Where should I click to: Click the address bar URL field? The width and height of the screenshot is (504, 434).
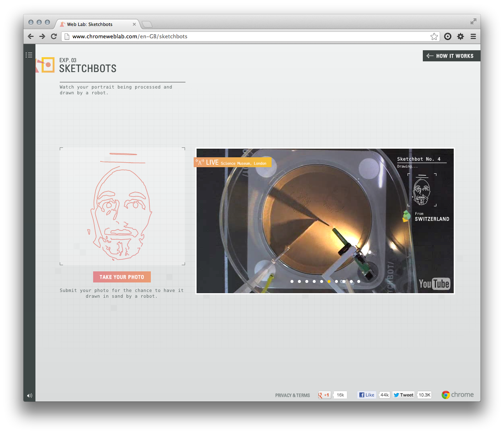tap(247, 37)
